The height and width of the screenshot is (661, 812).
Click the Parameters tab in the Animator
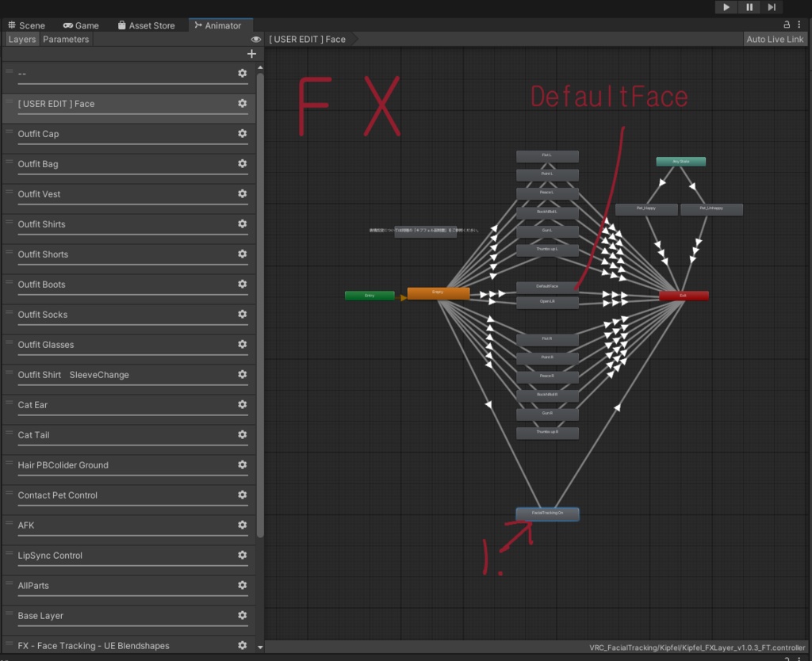click(66, 39)
